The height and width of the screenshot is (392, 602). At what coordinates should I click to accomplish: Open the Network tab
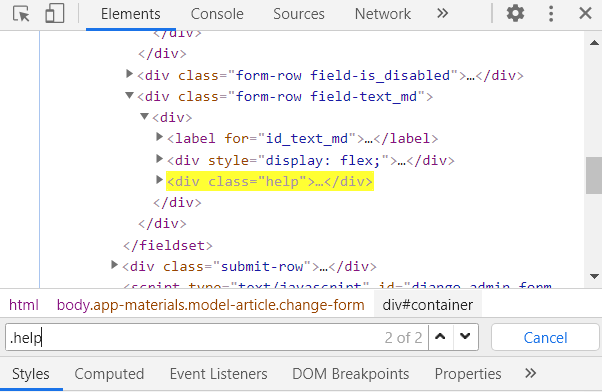(383, 14)
